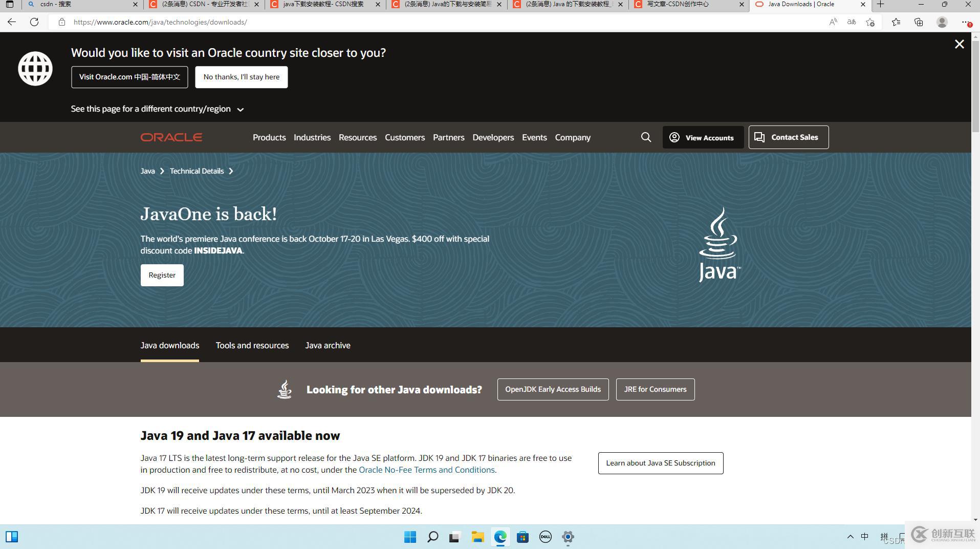Open the Events menu

[534, 137]
